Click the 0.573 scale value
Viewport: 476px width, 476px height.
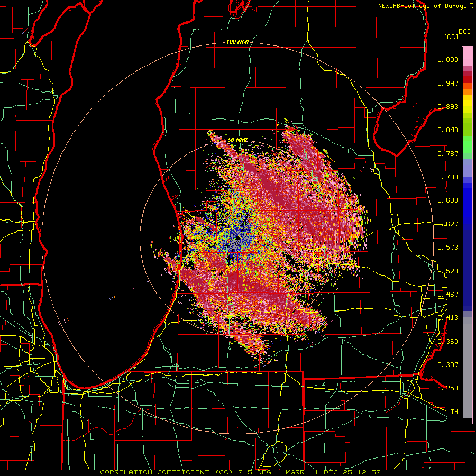coord(448,248)
